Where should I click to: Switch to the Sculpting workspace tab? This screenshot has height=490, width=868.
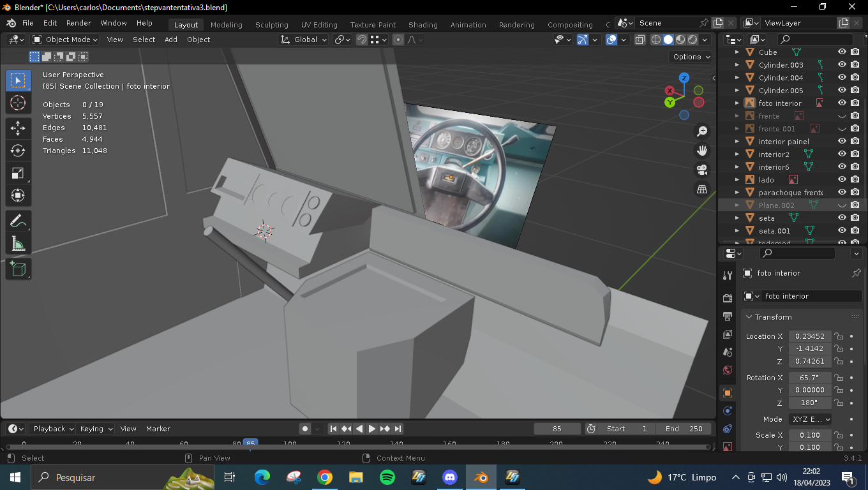[x=272, y=25]
